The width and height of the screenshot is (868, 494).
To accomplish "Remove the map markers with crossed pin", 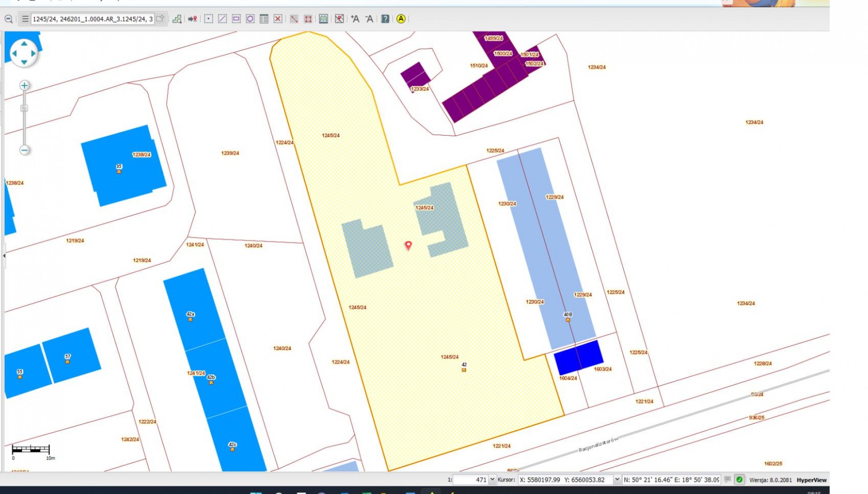I will 339,19.
